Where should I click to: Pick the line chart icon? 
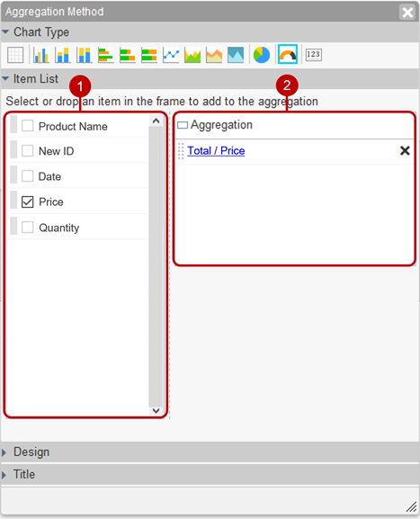[171, 55]
